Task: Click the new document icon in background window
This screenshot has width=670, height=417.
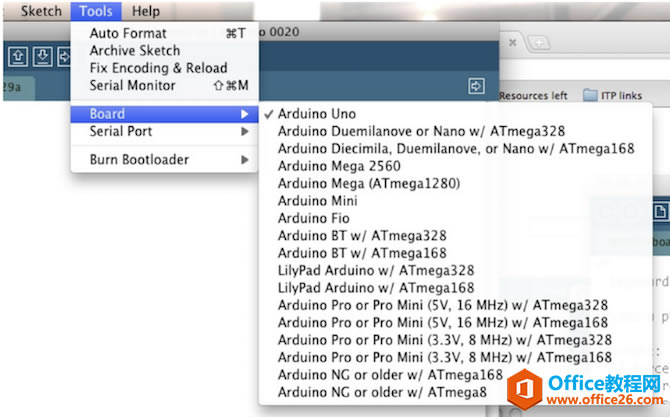Action: [x=660, y=211]
